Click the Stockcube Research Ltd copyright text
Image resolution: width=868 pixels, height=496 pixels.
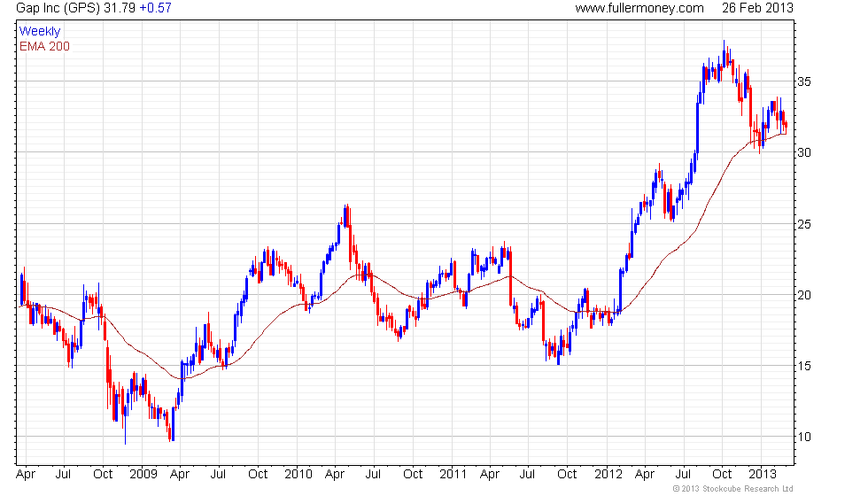pyautogui.click(x=733, y=489)
